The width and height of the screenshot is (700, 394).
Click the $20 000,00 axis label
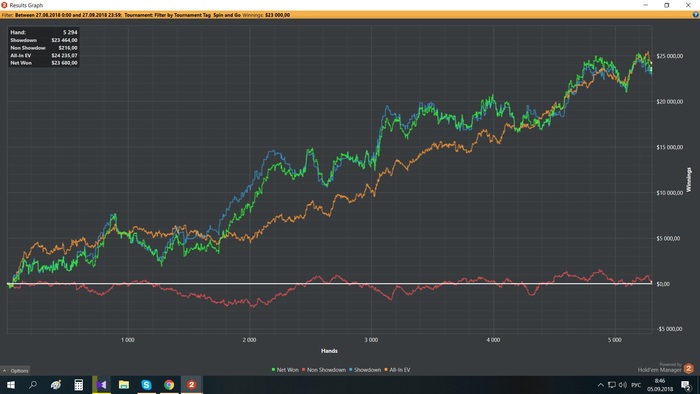[669, 102]
